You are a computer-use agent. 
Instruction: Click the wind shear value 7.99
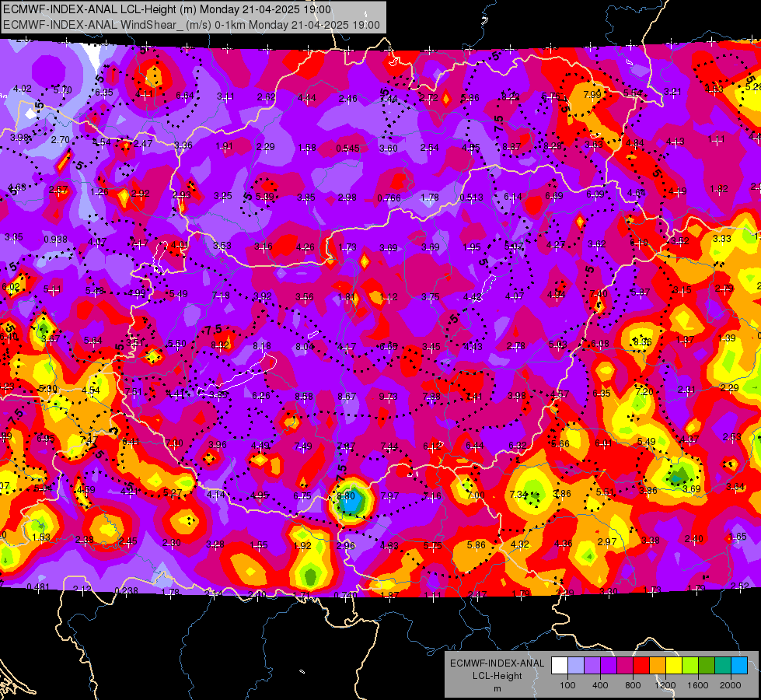tap(592, 94)
